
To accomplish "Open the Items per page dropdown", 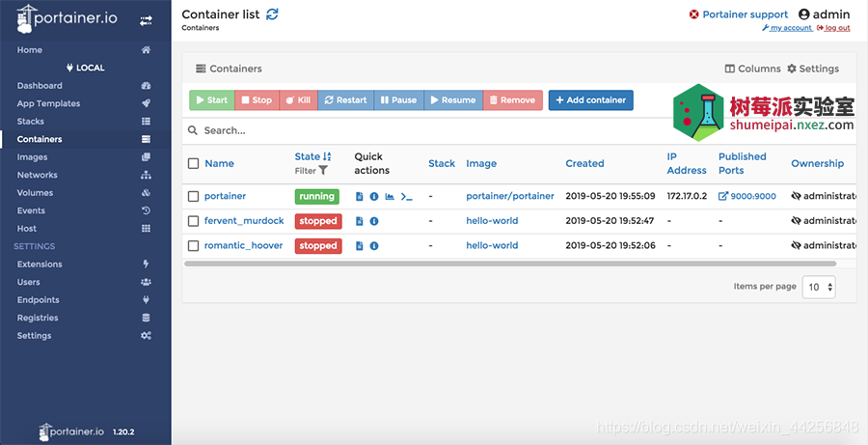I will (x=819, y=287).
